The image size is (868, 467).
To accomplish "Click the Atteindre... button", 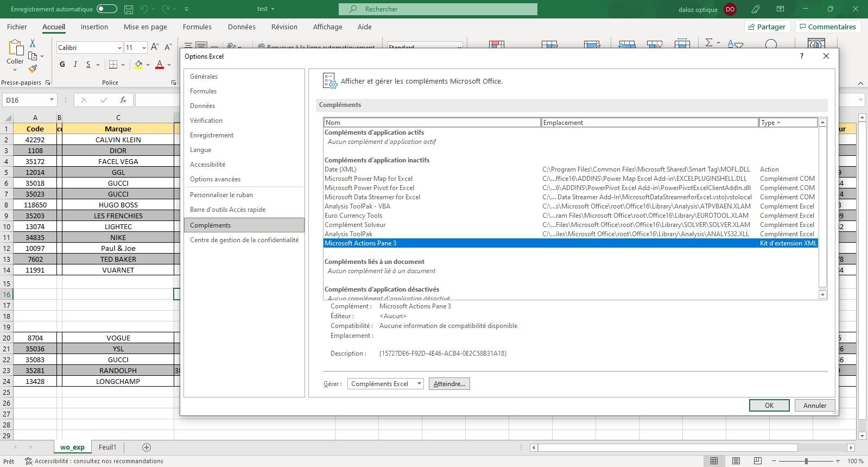I will [449, 384].
